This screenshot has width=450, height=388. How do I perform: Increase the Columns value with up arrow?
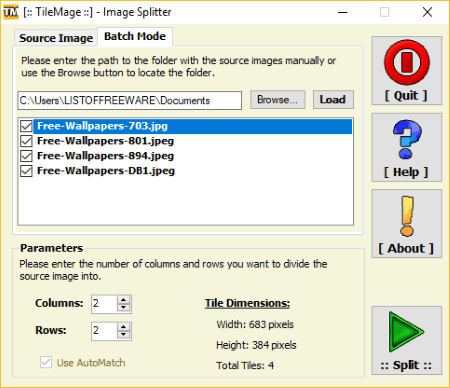tap(124, 300)
